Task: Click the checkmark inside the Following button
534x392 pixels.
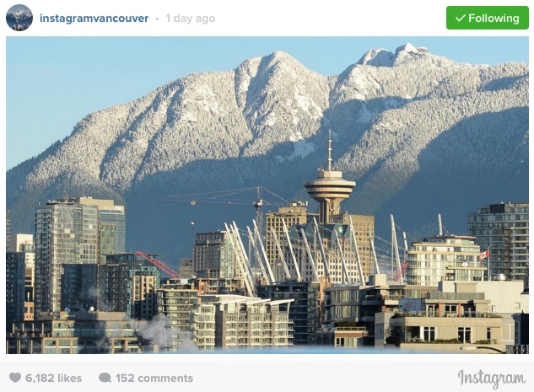Action: tap(460, 18)
